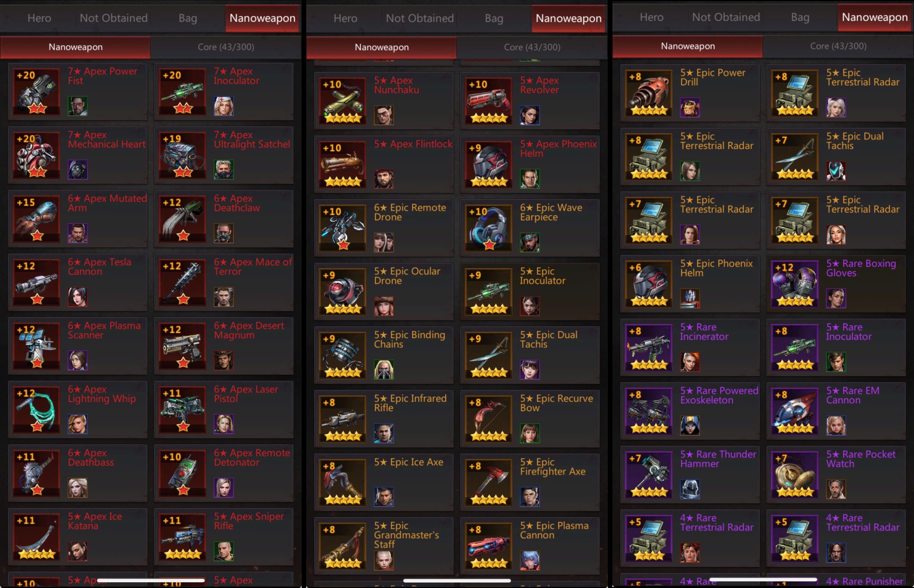The height and width of the screenshot is (588, 914).
Task: Tap the 5★ Epic Power Drill icon
Action: click(x=648, y=93)
